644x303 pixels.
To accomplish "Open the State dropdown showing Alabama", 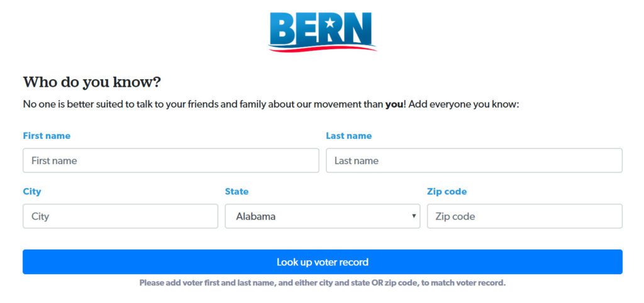I will (x=322, y=216).
